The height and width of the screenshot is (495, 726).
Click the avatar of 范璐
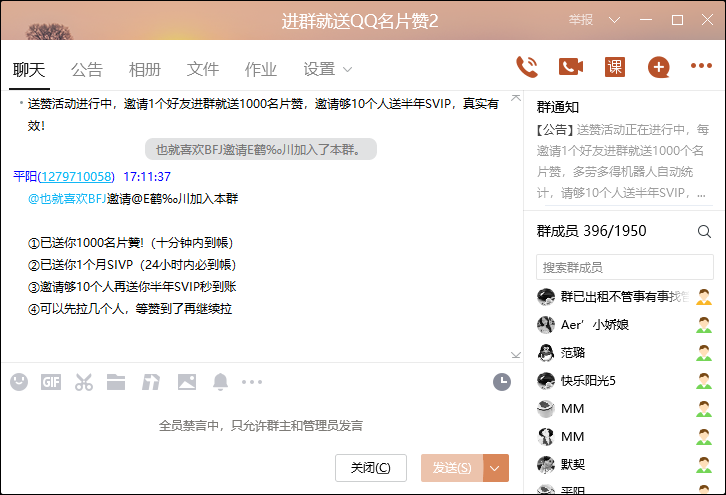pos(546,353)
